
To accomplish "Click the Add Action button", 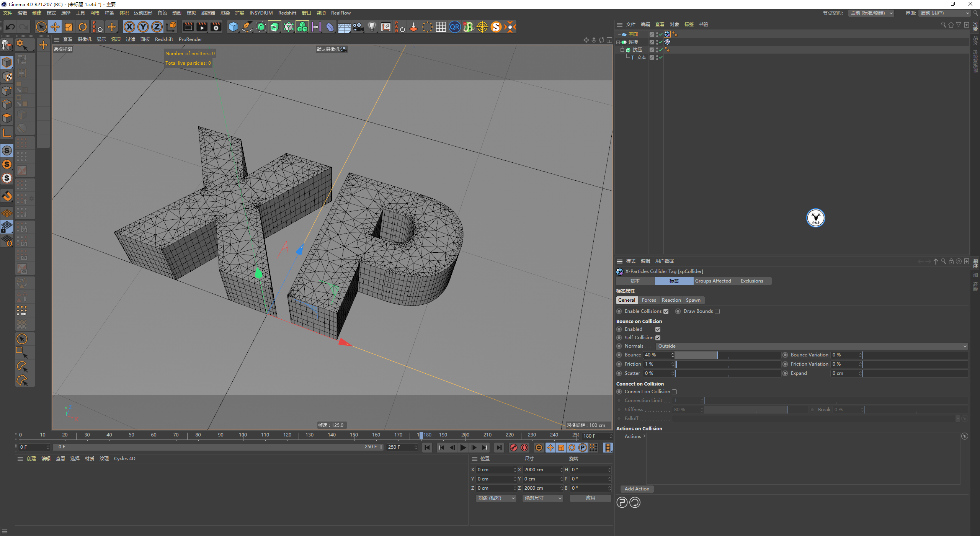I will point(637,489).
